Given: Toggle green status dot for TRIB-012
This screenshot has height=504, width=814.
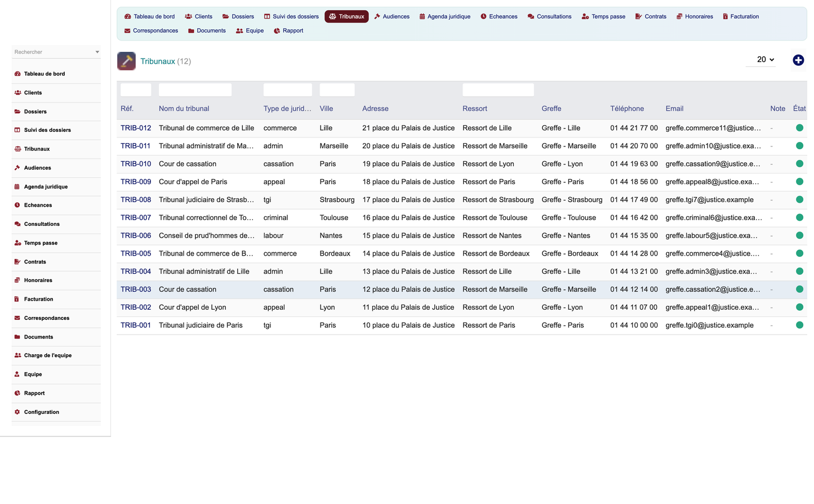Looking at the screenshot, I should pos(799,128).
